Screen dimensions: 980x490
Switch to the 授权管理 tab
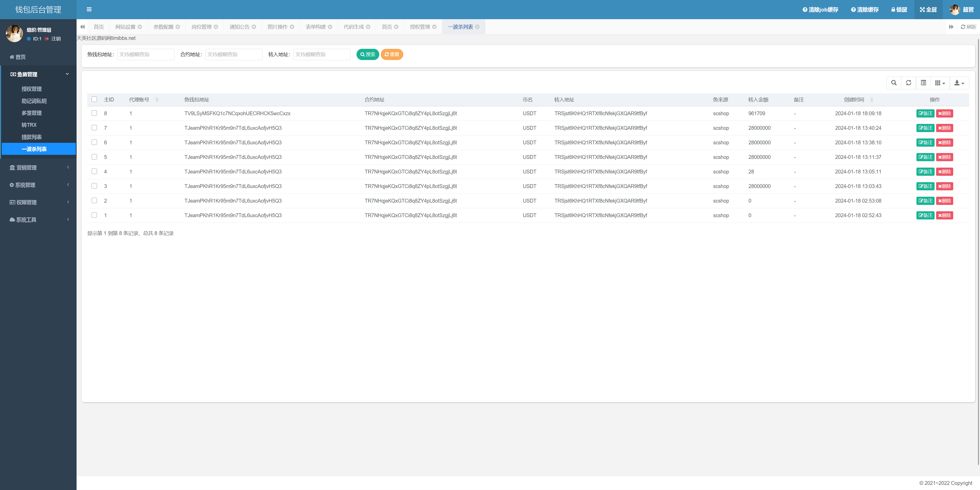coord(420,27)
